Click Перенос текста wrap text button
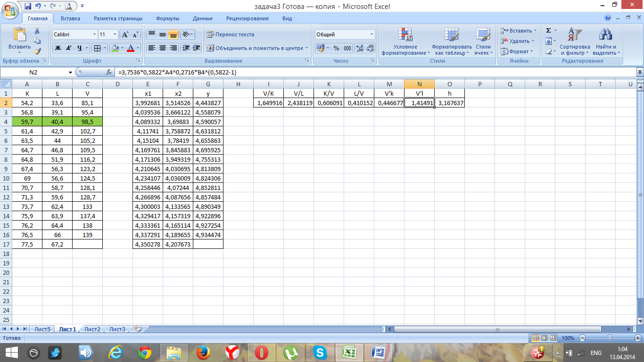The width and height of the screenshot is (644, 362). (x=231, y=34)
